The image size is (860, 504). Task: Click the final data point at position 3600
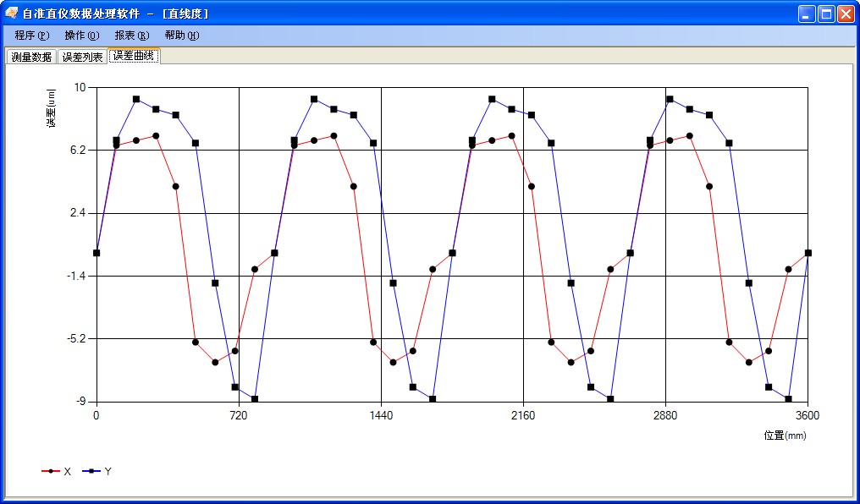pos(808,253)
